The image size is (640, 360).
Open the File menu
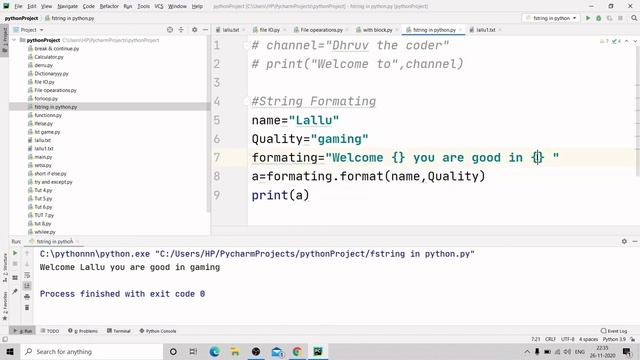click(18, 6)
